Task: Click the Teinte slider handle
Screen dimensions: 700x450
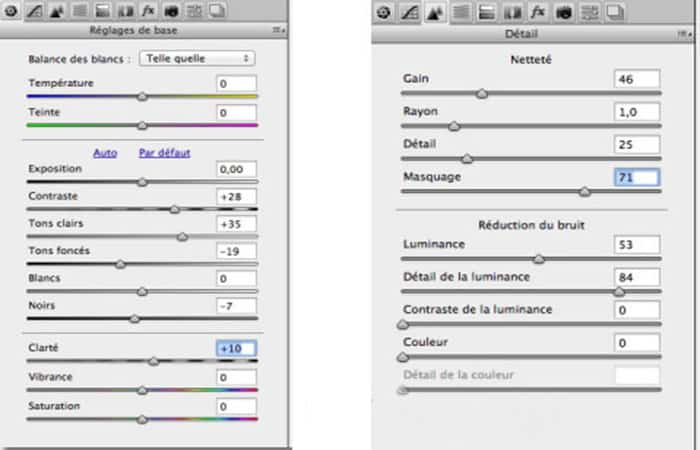Action: tap(142, 126)
